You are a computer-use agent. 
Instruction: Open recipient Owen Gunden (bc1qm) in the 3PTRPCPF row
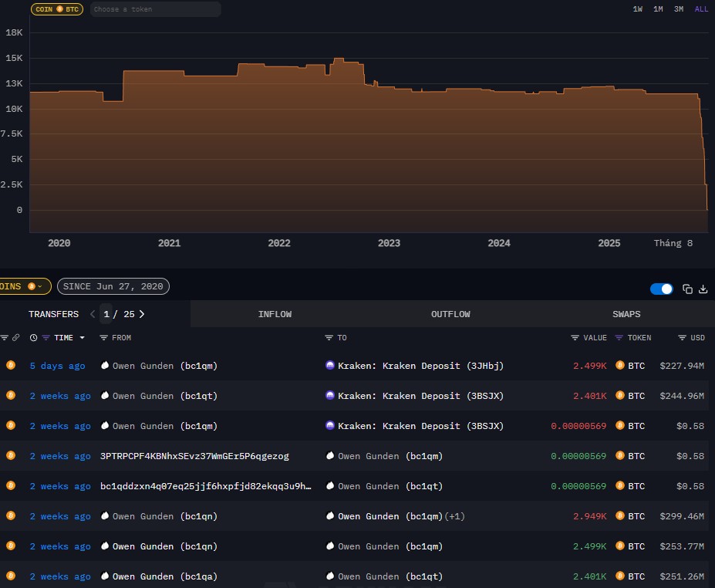390,456
